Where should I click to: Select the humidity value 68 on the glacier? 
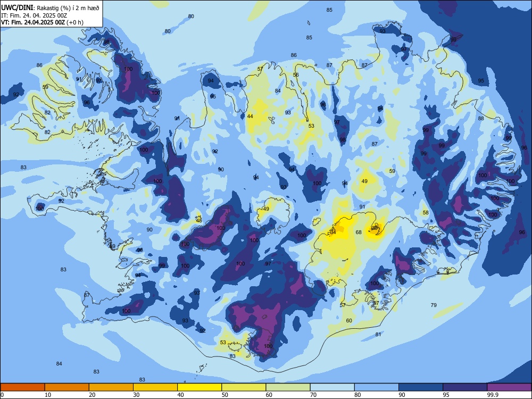click(x=359, y=232)
